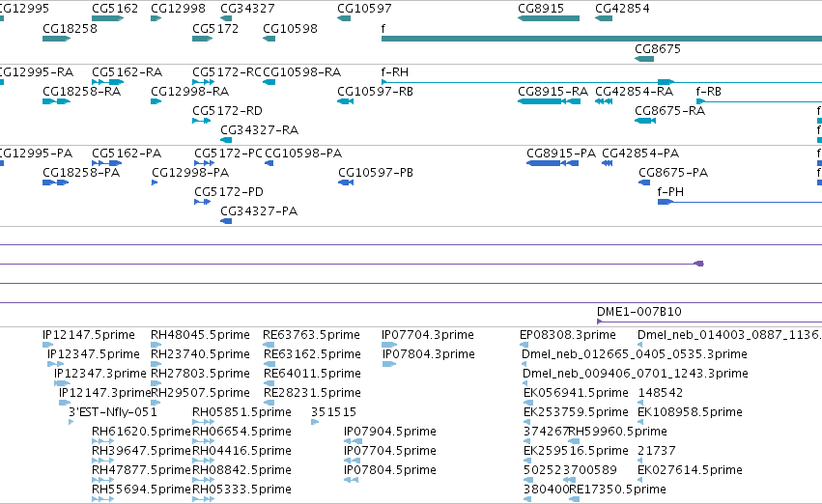
Task: Open the CG10597 gene label
Action: 364,9
